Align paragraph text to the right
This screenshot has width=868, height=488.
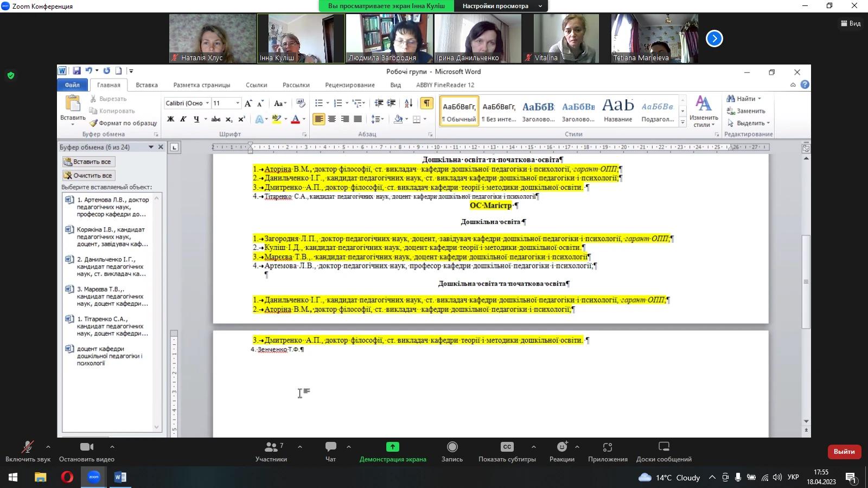pyautogui.click(x=345, y=119)
